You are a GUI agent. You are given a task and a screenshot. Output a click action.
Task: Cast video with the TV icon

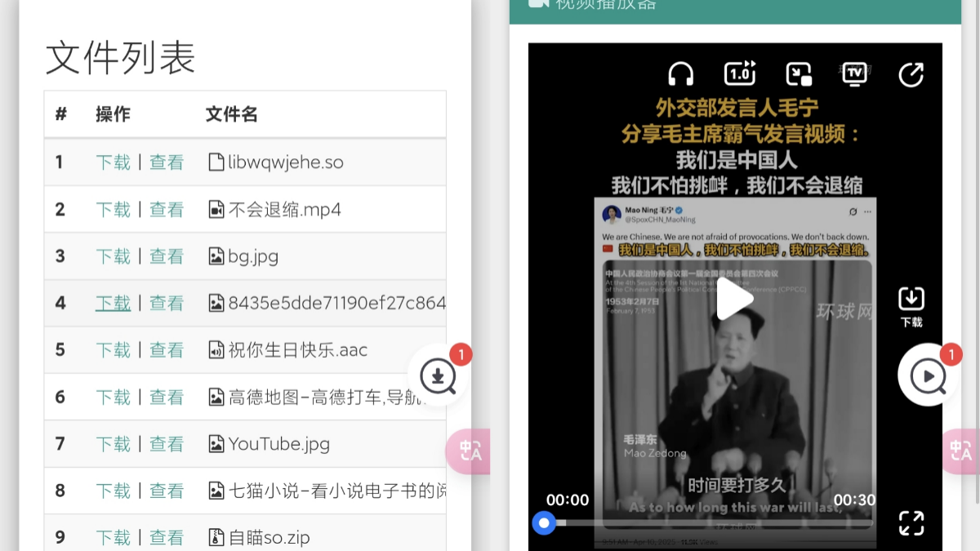point(854,73)
